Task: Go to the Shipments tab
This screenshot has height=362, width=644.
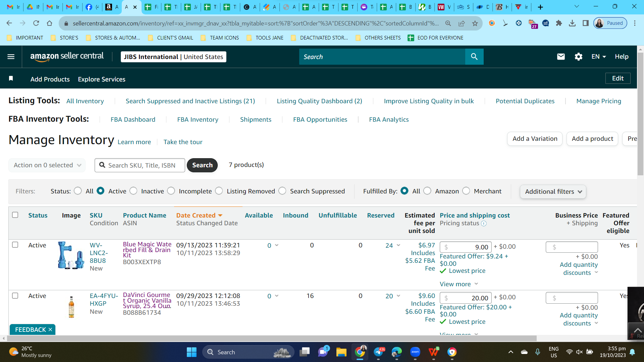Action: point(256,120)
